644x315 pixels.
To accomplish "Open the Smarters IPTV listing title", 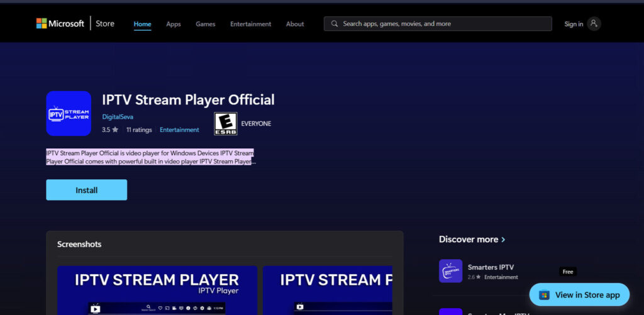I will 491,267.
